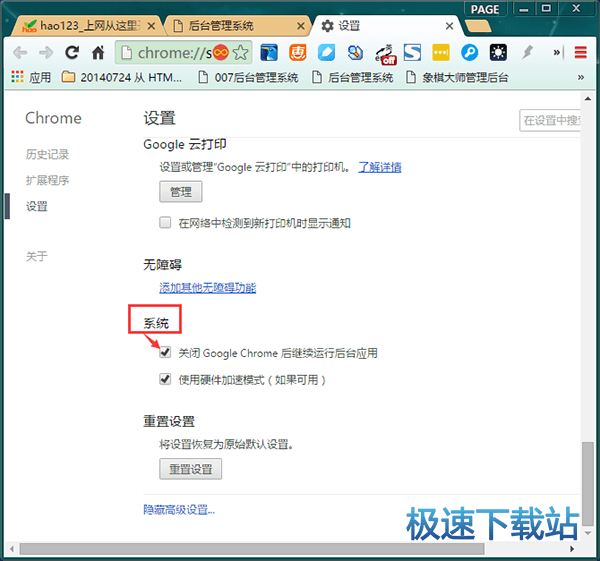Uncheck continue running background apps option

(166, 353)
